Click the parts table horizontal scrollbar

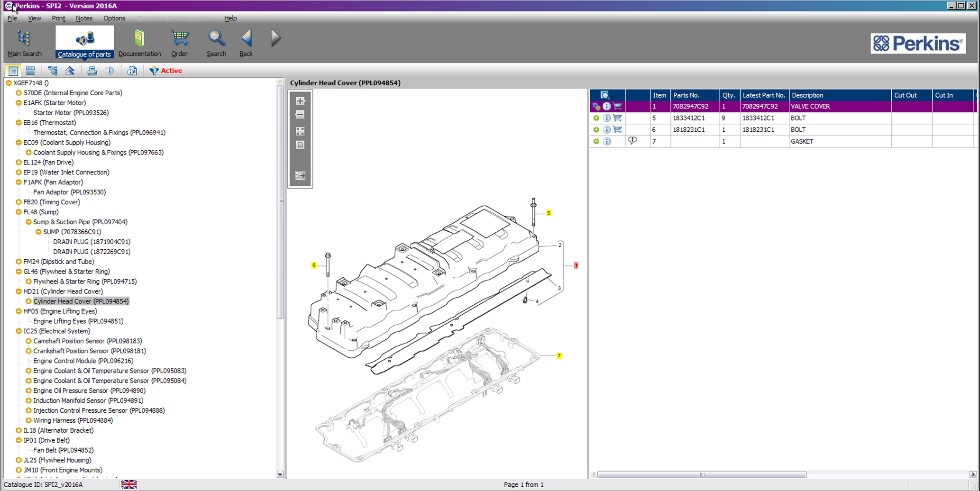pyautogui.click(x=702, y=474)
